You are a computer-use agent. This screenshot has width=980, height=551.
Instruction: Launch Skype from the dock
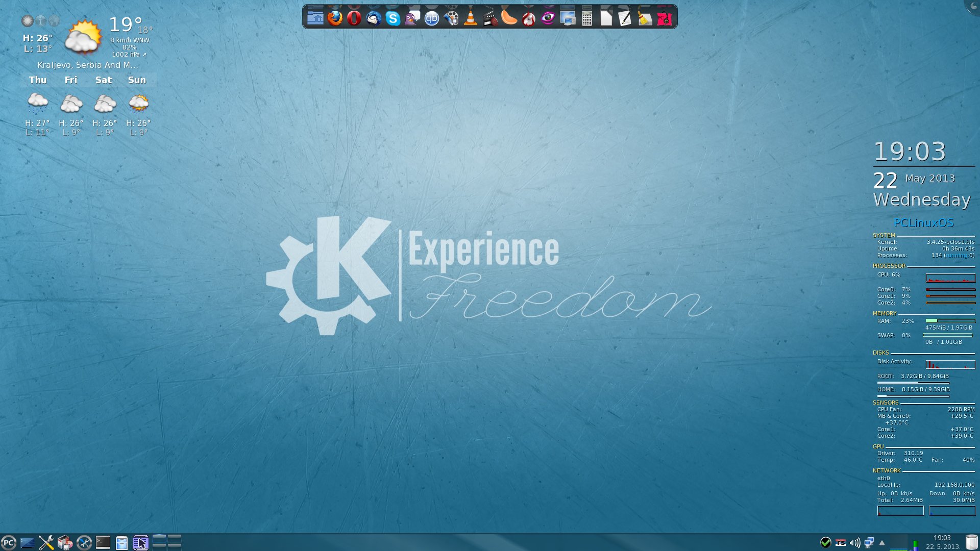pos(393,18)
